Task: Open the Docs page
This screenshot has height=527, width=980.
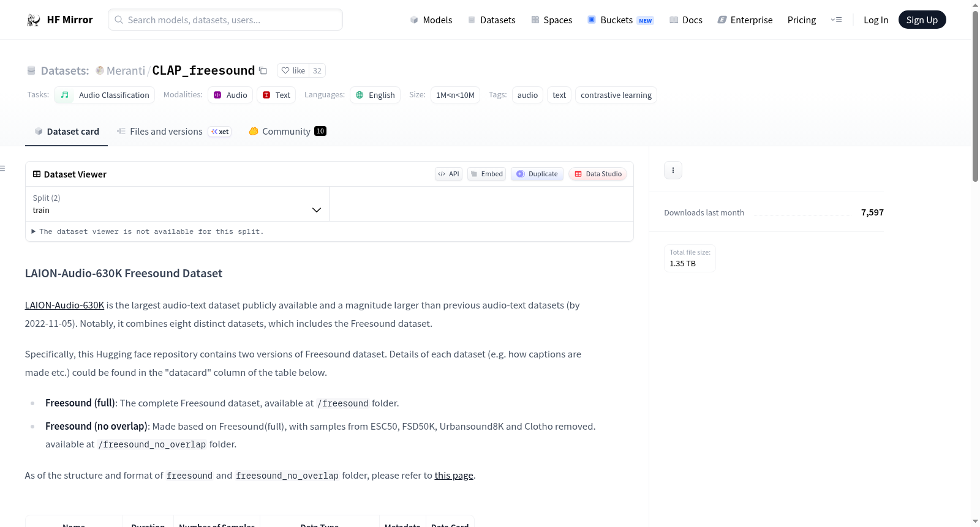Action: [685, 20]
